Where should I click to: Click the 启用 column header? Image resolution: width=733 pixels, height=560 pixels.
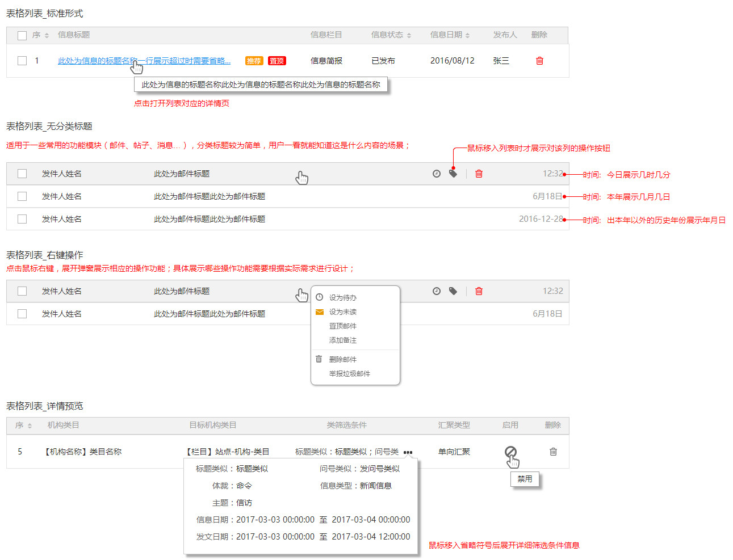click(510, 425)
